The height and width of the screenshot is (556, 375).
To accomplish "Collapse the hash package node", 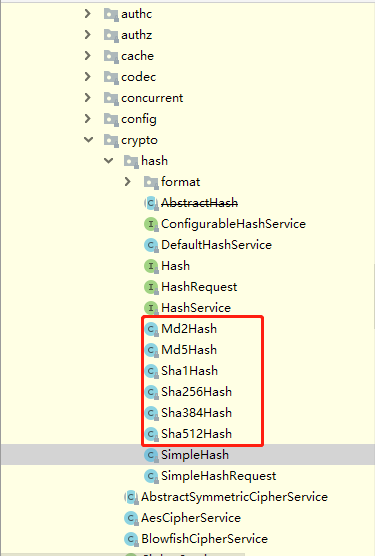I will (108, 161).
